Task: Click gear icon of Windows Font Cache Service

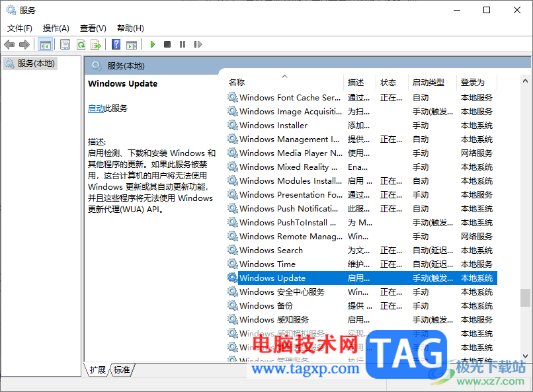Action: point(233,97)
